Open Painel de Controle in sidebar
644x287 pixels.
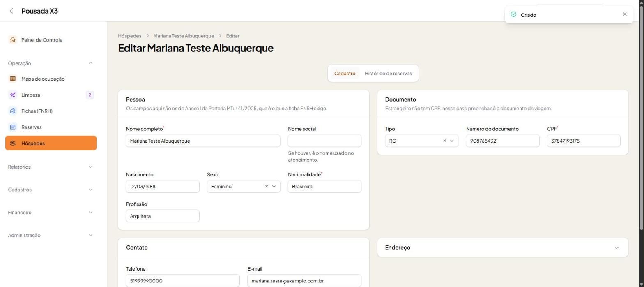(51, 40)
